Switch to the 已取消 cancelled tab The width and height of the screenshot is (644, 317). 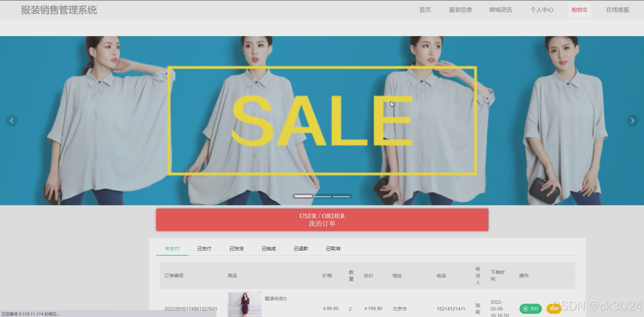coord(333,249)
